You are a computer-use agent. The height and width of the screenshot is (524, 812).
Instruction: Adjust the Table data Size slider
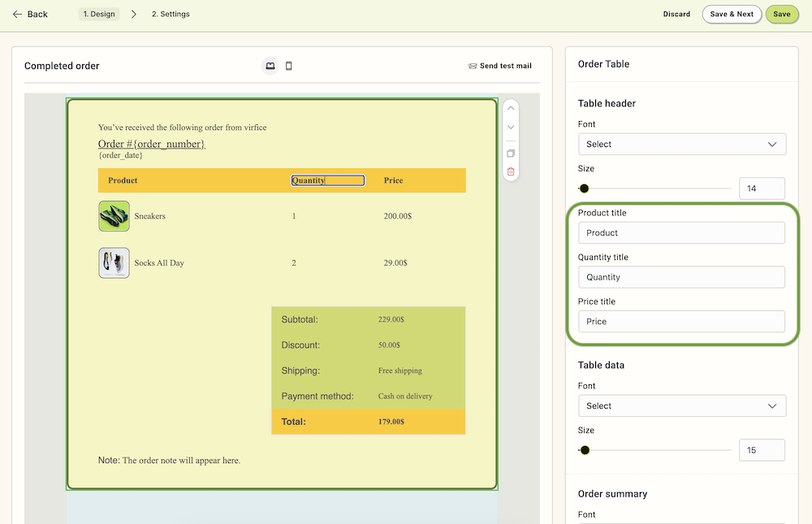point(585,450)
